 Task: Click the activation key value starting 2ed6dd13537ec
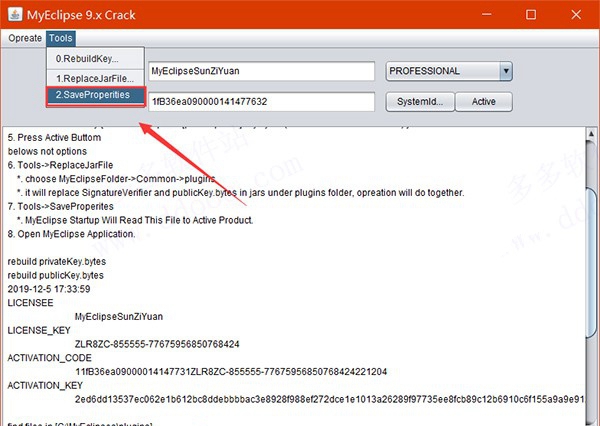click(x=329, y=399)
